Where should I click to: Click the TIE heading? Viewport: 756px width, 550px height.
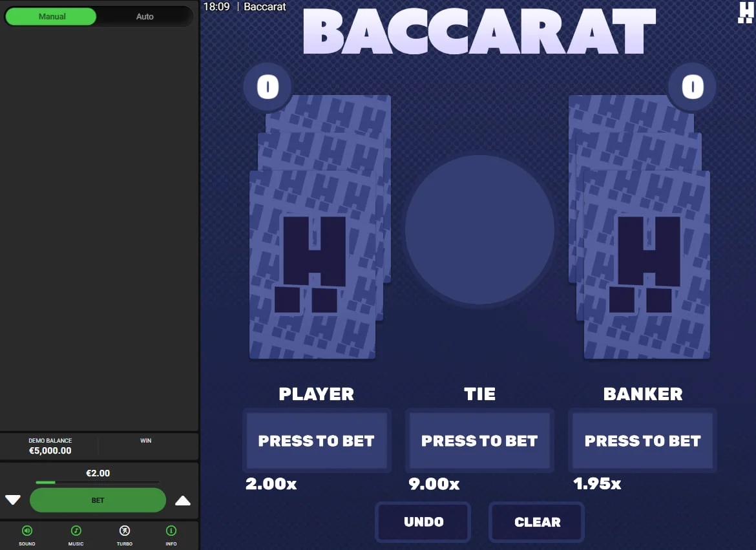(x=479, y=394)
